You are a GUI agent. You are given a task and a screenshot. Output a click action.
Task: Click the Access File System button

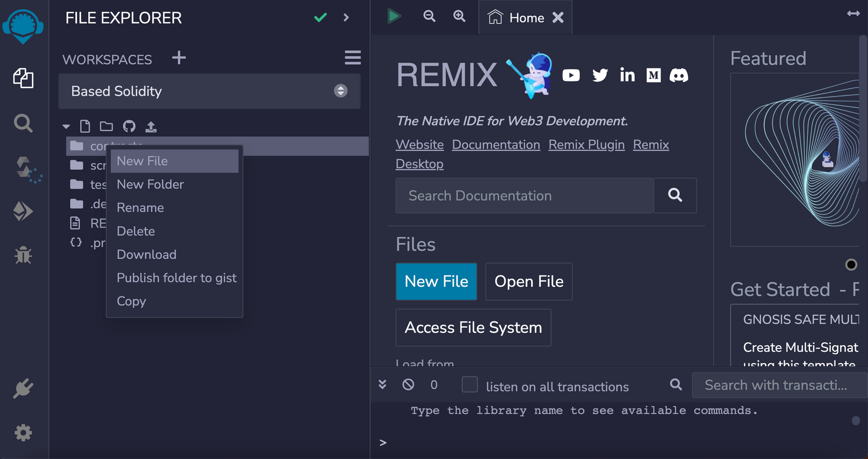[x=473, y=327]
